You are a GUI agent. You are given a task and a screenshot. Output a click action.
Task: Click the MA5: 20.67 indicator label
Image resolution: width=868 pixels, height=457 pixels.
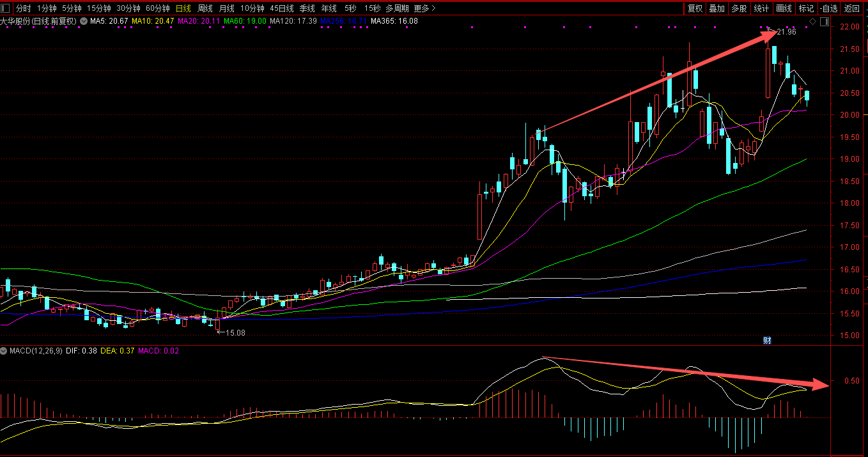(109, 21)
